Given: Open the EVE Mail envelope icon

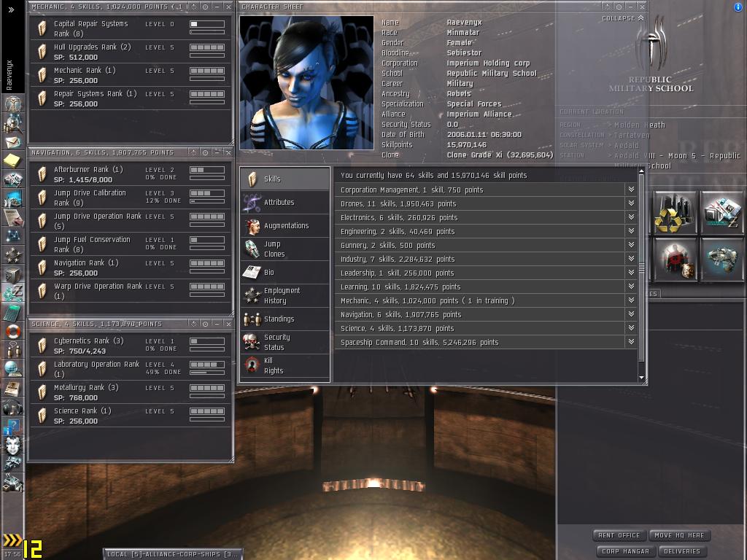Looking at the screenshot, I should [x=13, y=142].
